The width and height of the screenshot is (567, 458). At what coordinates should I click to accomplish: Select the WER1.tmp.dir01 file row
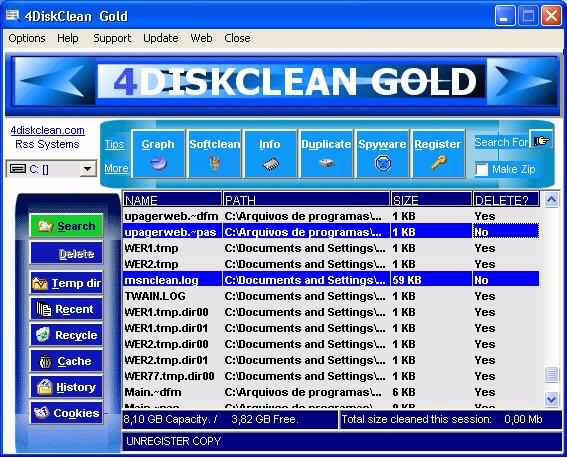(331, 328)
